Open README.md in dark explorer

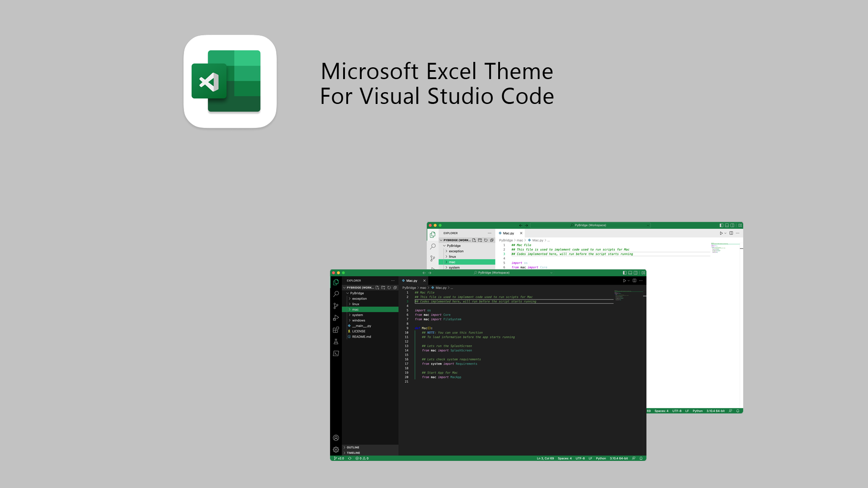click(x=362, y=337)
